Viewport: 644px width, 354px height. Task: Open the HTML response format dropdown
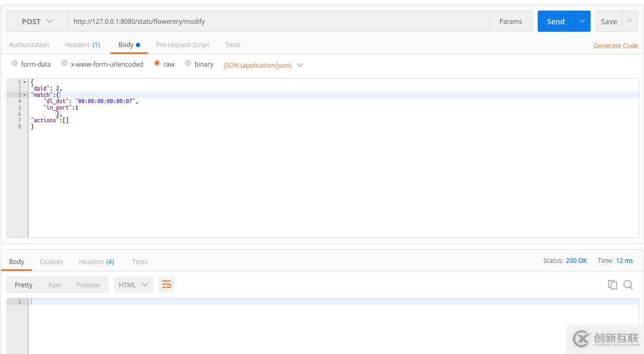[x=133, y=285]
